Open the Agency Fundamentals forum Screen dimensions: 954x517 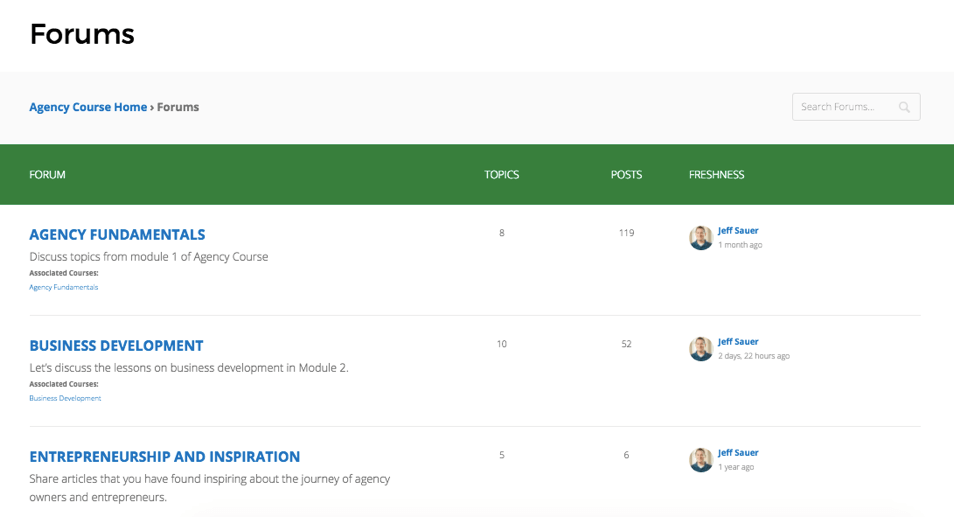117,235
